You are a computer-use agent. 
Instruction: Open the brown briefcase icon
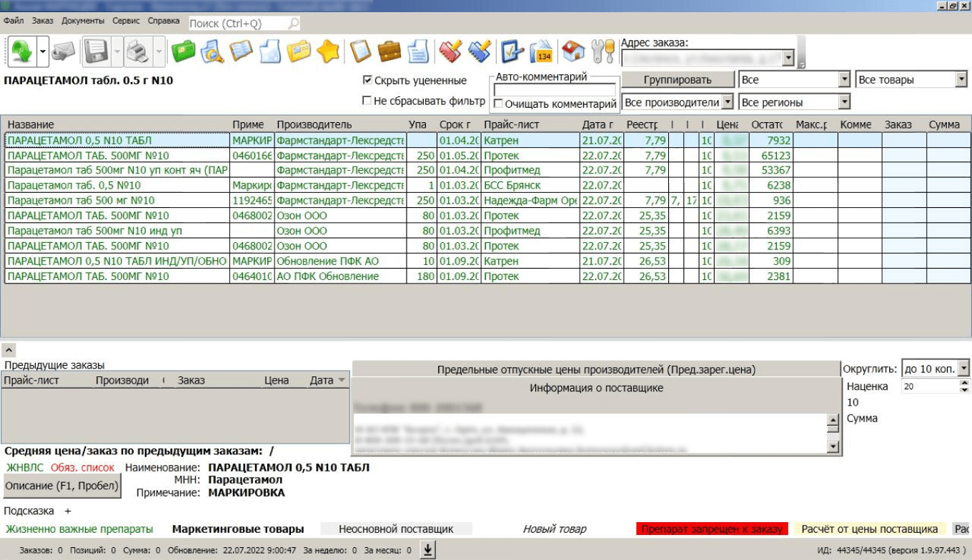point(390,51)
